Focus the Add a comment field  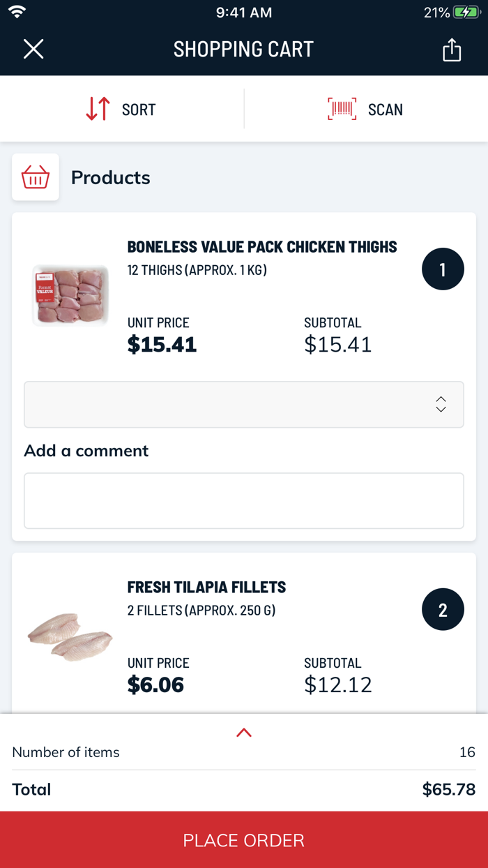click(244, 501)
